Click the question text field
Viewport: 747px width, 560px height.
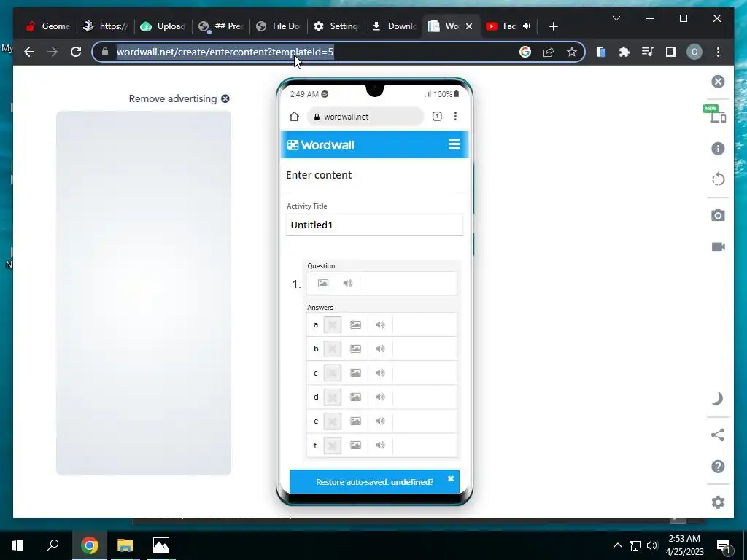pos(409,284)
